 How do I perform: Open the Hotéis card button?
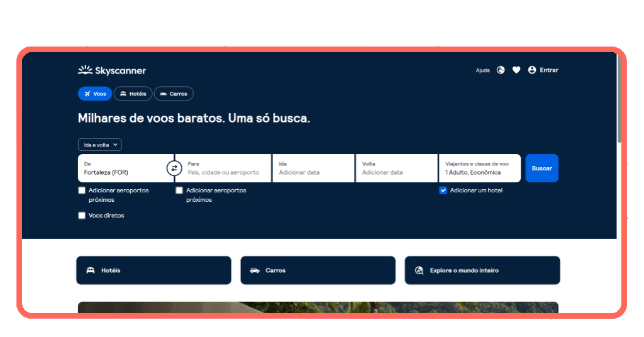[x=153, y=270]
